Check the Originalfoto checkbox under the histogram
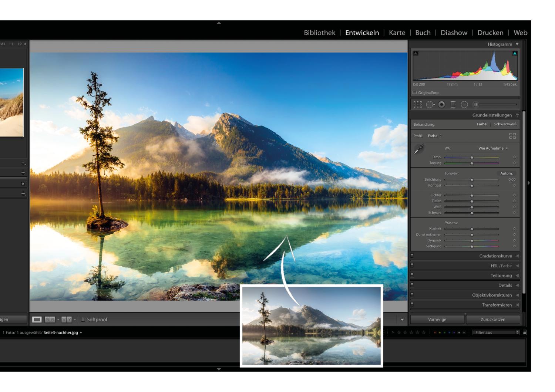 pyautogui.click(x=415, y=92)
